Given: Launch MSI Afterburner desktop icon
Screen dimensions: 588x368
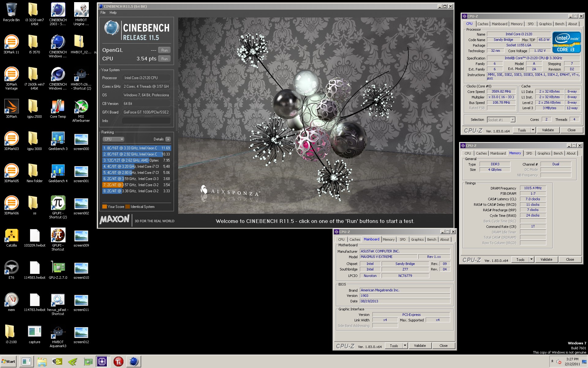Looking at the screenshot, I should [x=81, y=111].
